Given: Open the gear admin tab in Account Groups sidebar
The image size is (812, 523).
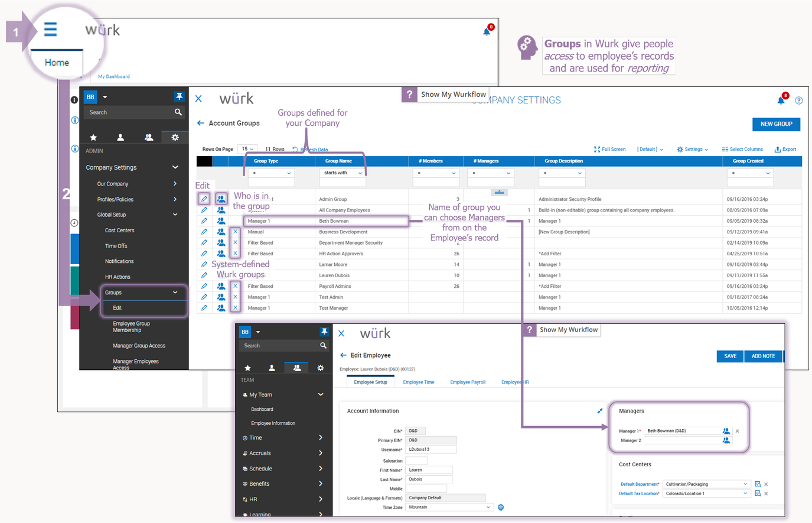Looking at the screenshot, I should coord(175,137).
